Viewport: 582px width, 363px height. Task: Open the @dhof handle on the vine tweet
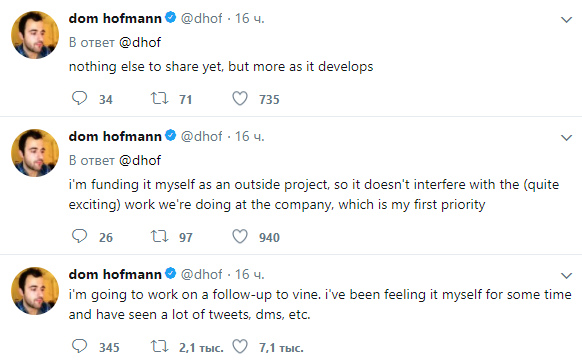202,274
